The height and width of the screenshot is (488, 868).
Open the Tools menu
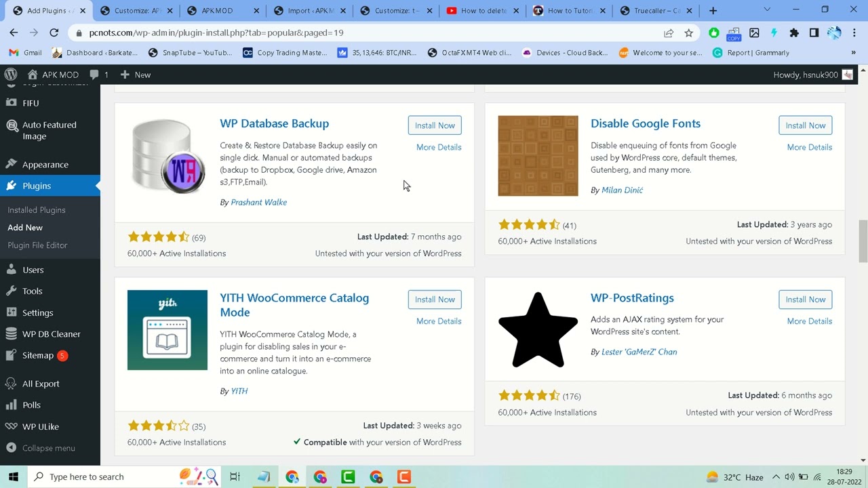pos(50,291)
